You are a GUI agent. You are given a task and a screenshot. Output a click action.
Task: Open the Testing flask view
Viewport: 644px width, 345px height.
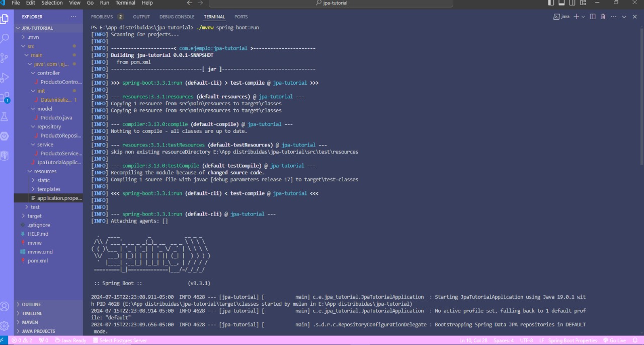pyautogui.click(x=5, y=116)
